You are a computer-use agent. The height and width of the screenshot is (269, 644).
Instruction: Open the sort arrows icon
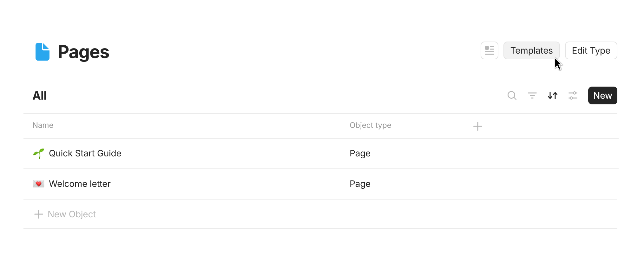552,95
